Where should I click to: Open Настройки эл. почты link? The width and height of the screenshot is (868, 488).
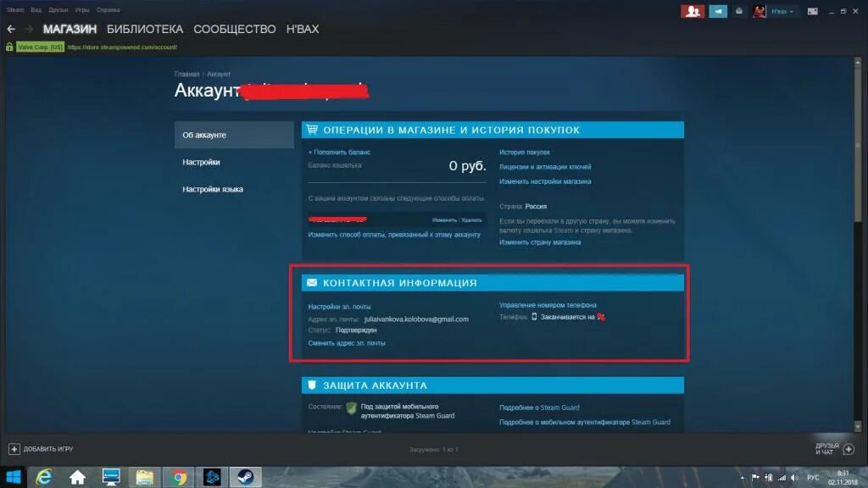pos(339,307)
